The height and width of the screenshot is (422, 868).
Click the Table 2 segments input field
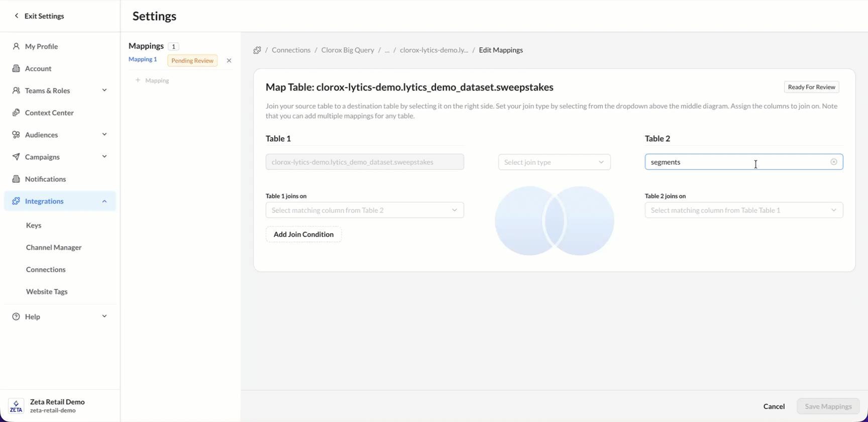coord(744,162)
